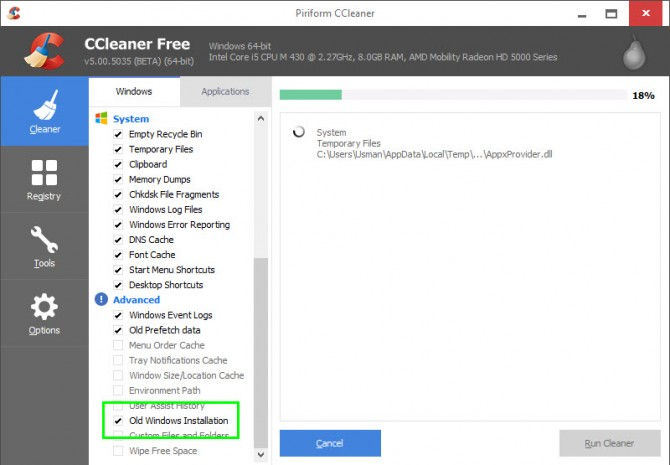
Task: Maximize the CCleaner window
Action: (x=611, y=14)
